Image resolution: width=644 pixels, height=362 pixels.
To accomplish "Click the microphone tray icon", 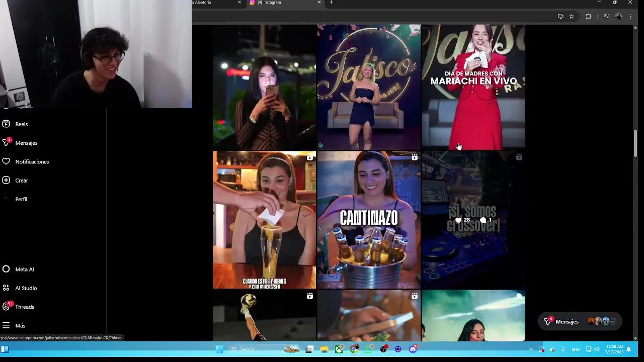I will click(563, 349).
